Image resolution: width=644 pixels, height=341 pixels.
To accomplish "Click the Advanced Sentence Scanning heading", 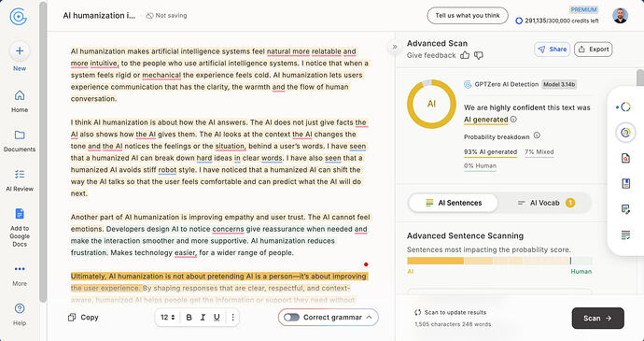I will pyautogui.click(x=466, y=235).
